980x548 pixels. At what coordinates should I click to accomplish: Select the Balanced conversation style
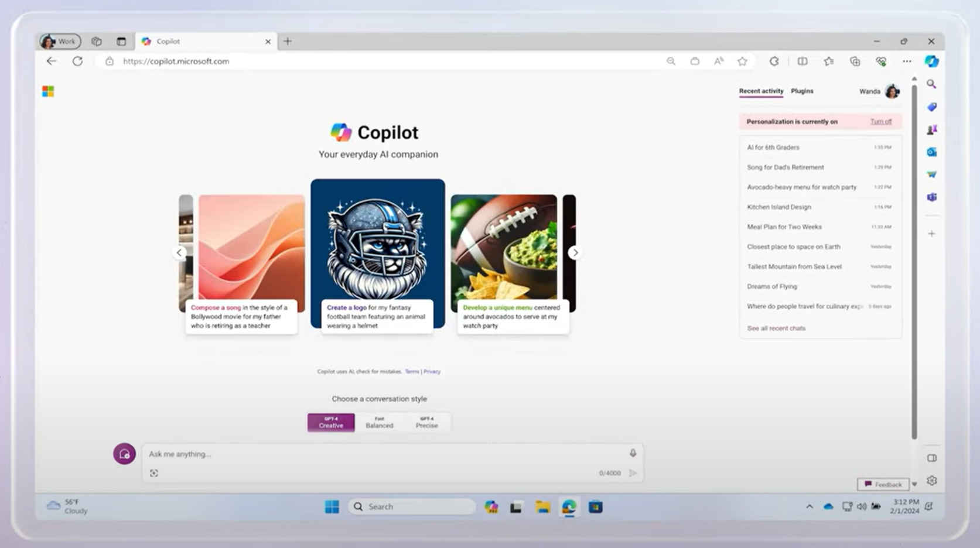(x=380, y=422)
